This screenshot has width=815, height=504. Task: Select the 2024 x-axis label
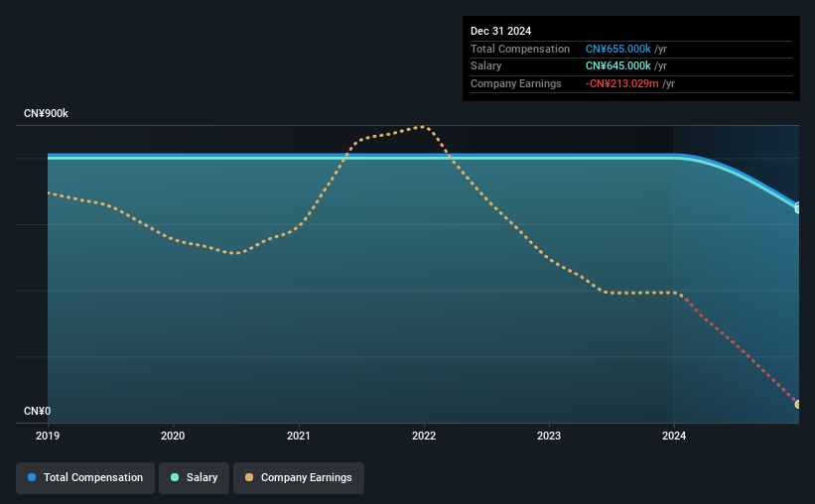click(674, 436)
